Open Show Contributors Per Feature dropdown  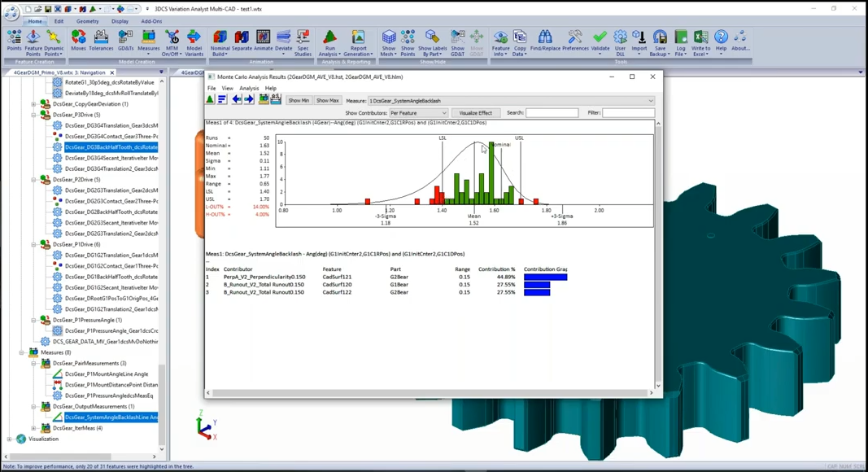(418, 113)
